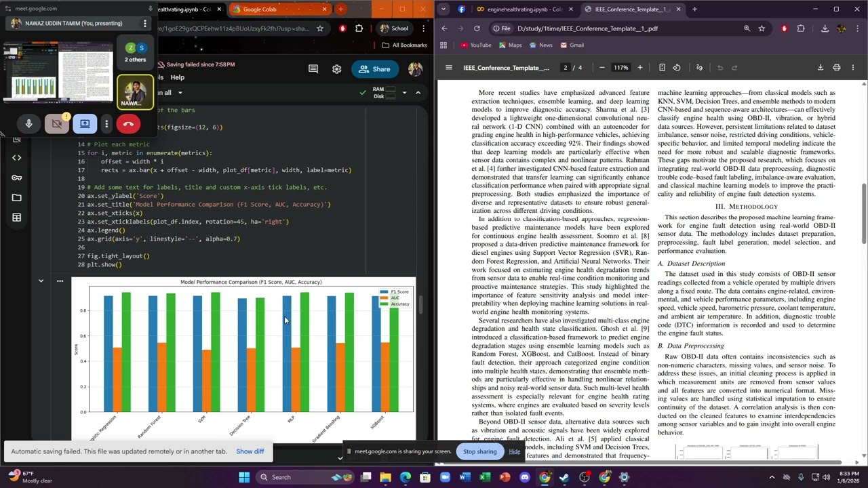868x488 pixels.
Task: Zoom in the PDF
Action: click(x=639, y=68)
